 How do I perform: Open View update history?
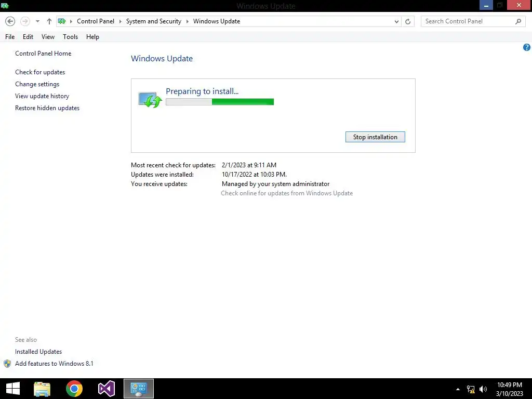click(42, 96)
